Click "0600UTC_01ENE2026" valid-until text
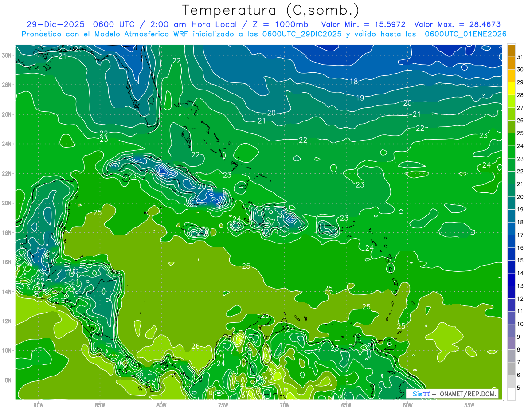532x411 pixels. tap(465, 34)
